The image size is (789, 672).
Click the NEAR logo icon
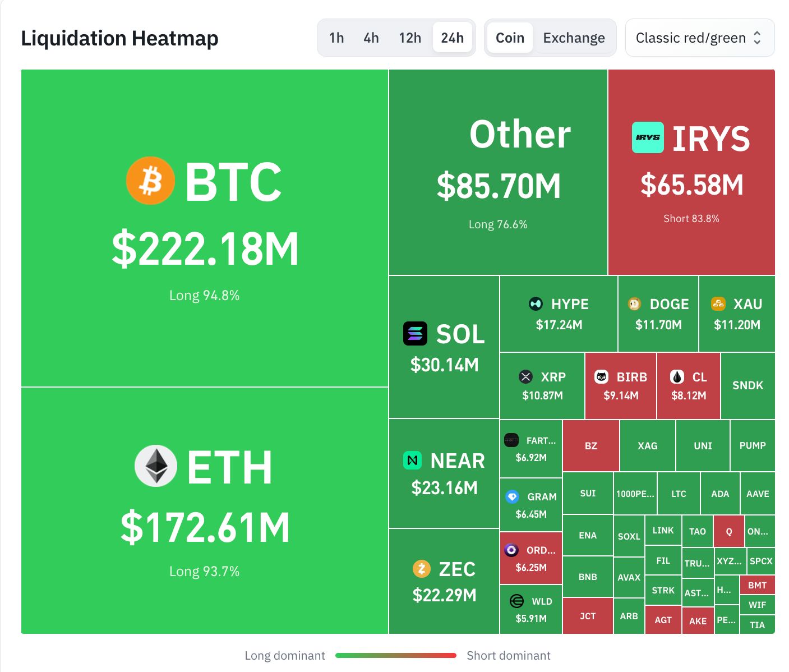(413, 461)
